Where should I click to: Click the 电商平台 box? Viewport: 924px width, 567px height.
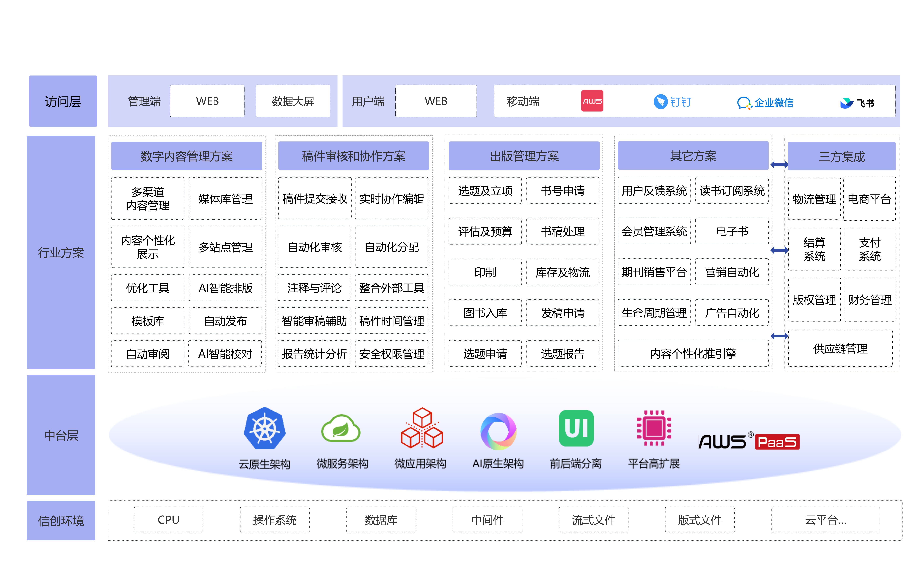tap(869, 198)
